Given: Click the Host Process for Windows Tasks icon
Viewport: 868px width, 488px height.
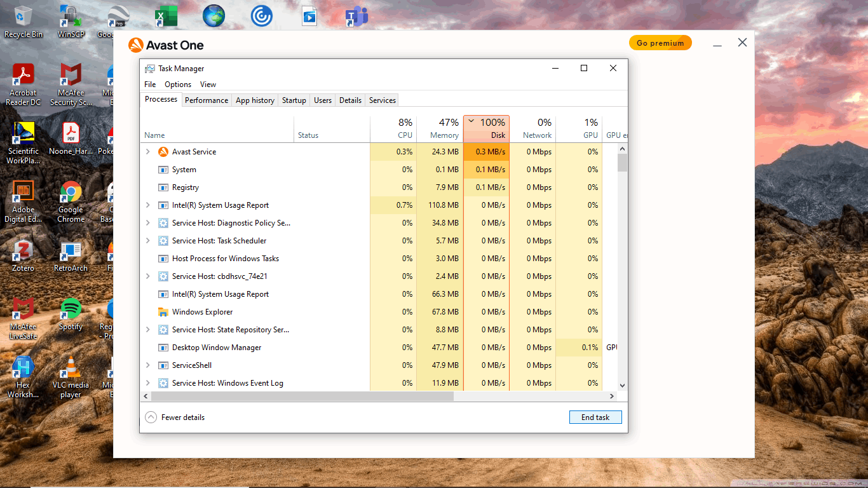Looking at the screenshot, I should coord(163,259).
